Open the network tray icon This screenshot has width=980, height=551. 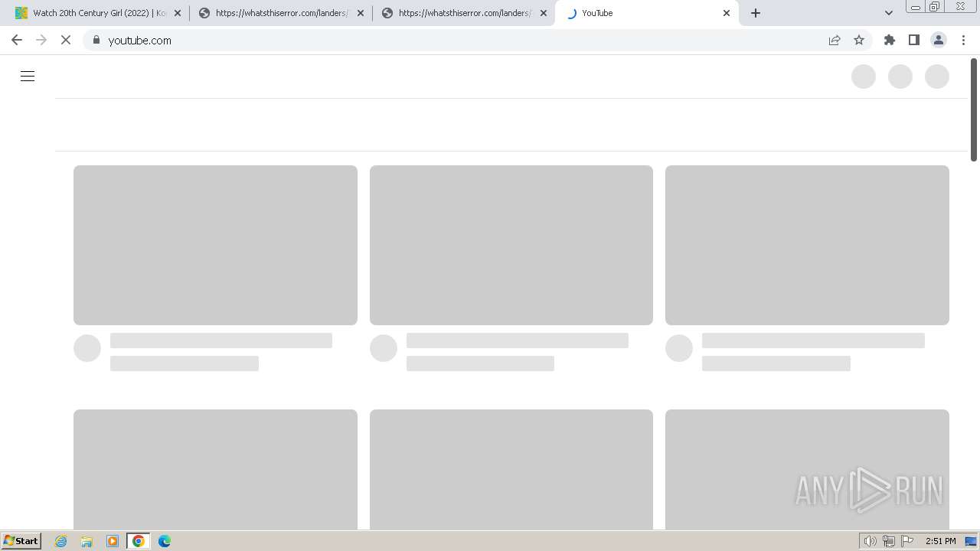[x=889, y=541]
